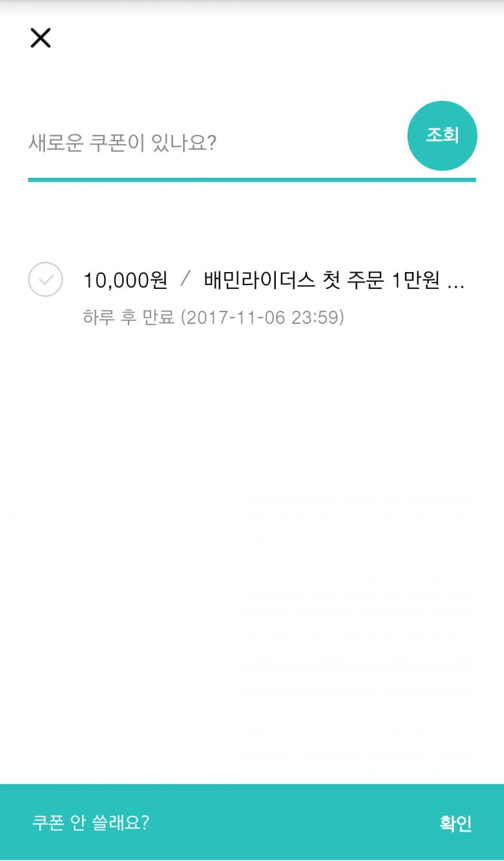Tap the empty teal area of the bottom bar

click(x=291, y=822)
